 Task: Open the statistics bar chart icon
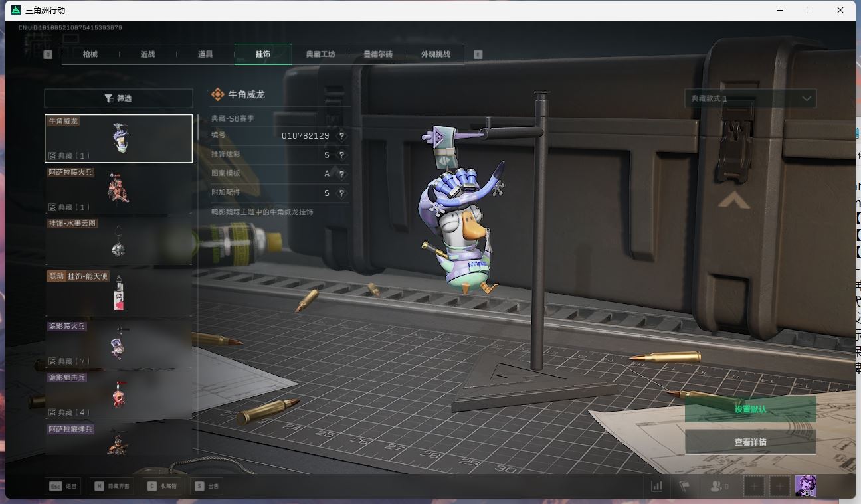(x=656, y=487)
